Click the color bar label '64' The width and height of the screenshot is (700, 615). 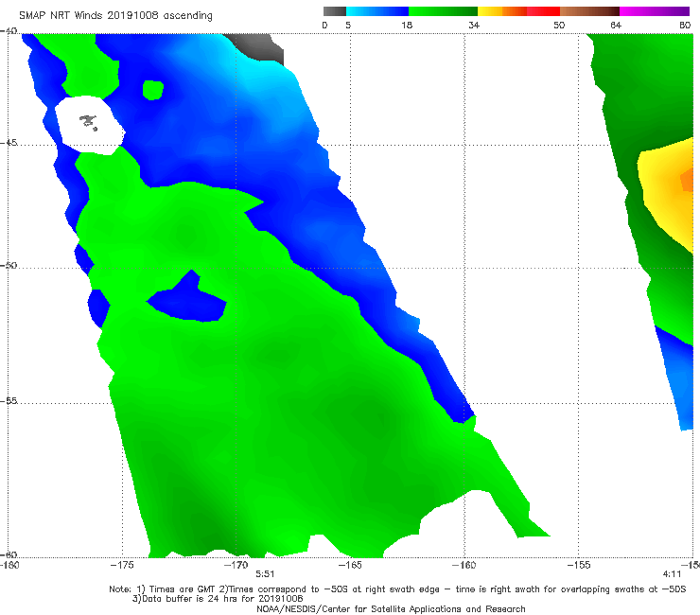(x=616, y=25)
